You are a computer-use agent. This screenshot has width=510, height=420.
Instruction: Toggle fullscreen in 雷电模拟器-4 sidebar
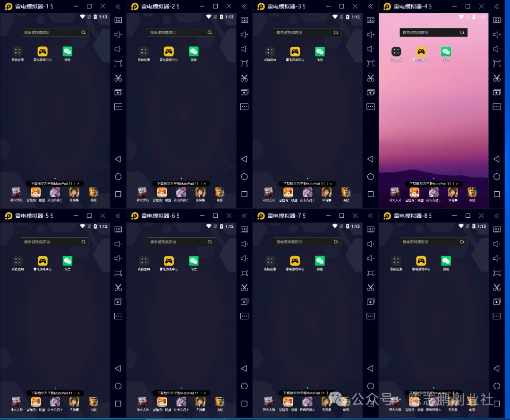point(497,63)
